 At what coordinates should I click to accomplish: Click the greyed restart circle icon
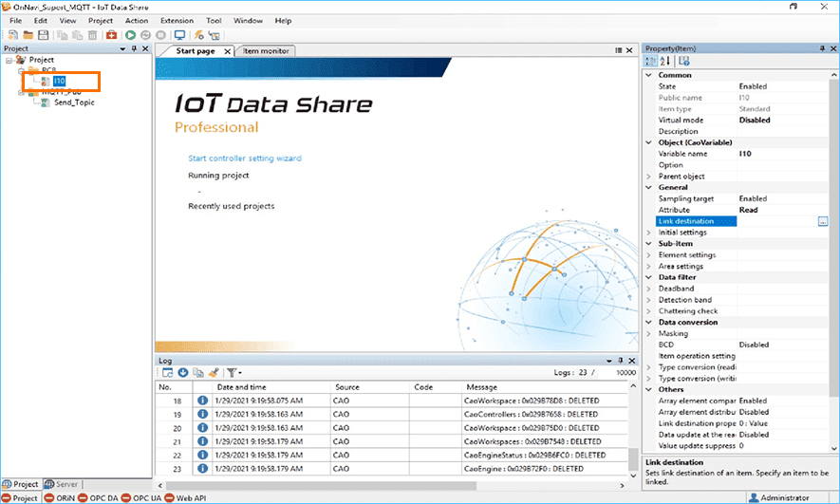point(145,35)
